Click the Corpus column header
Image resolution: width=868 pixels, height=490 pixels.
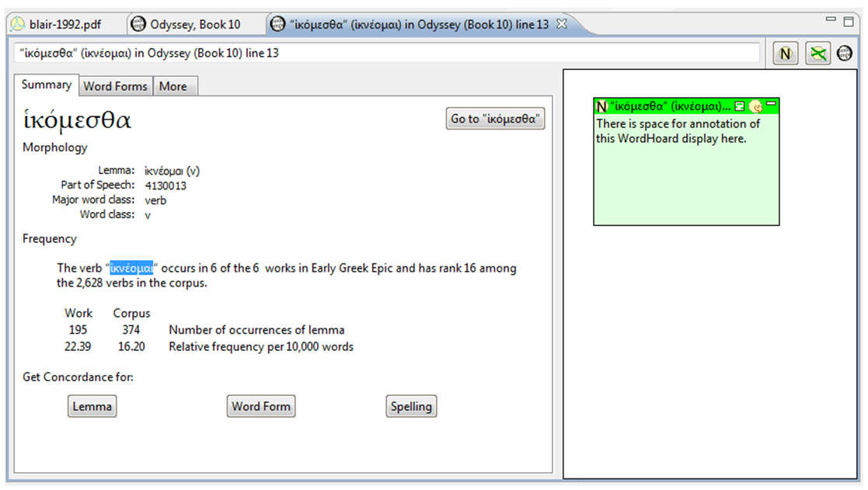pyautogui.click(x=132, y=313)
